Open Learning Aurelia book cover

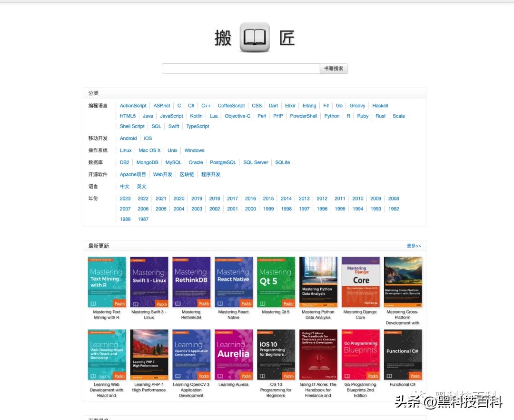coord(234,355)
